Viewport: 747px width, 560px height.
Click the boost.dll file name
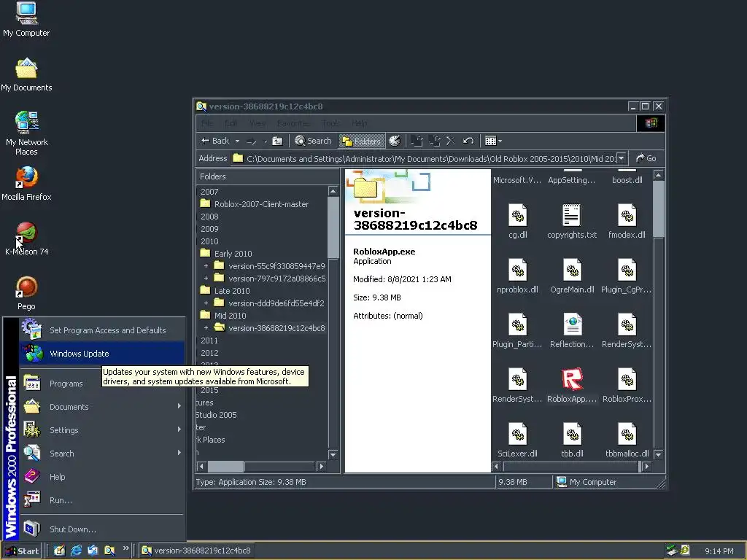[x=627, y=180]
